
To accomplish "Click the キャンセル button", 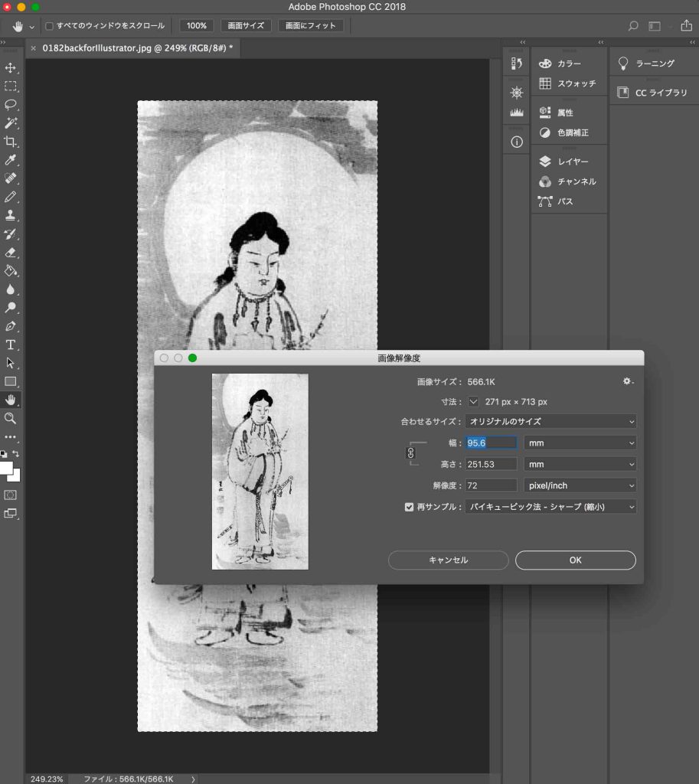I will (x=448, y=560).
